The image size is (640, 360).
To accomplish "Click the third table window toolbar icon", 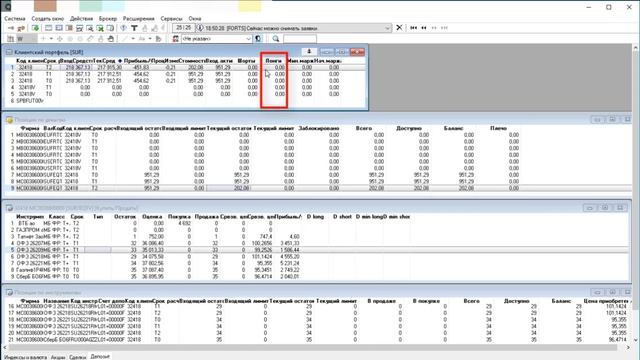I will 69,28.
